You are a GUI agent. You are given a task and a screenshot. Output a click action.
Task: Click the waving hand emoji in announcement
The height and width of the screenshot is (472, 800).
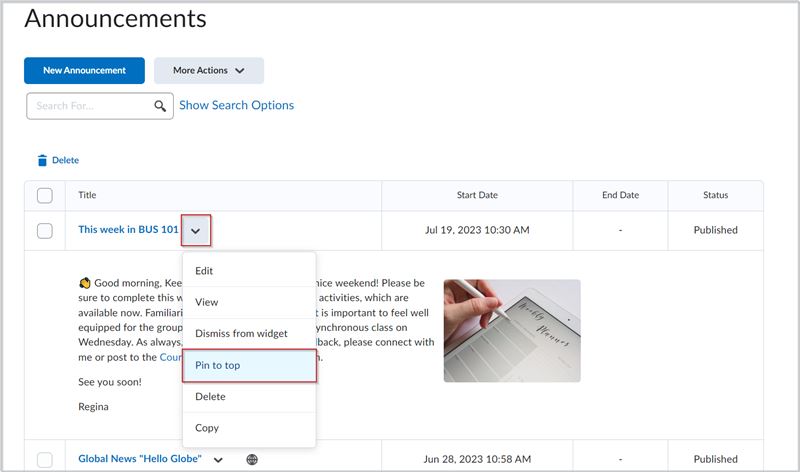[x=85, y=283]
